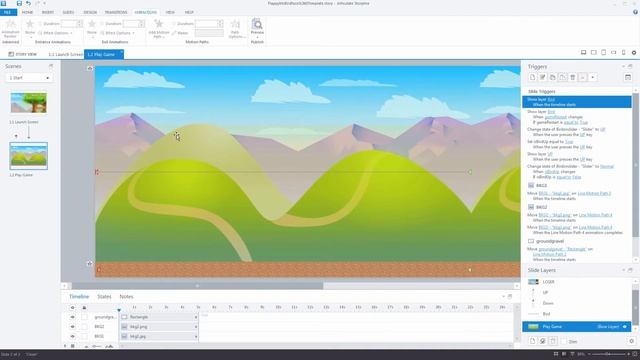The width and height of the screenshot is (640, 360).
Task: Open player settings gear near slide tabs
Action: click(634, 53)
